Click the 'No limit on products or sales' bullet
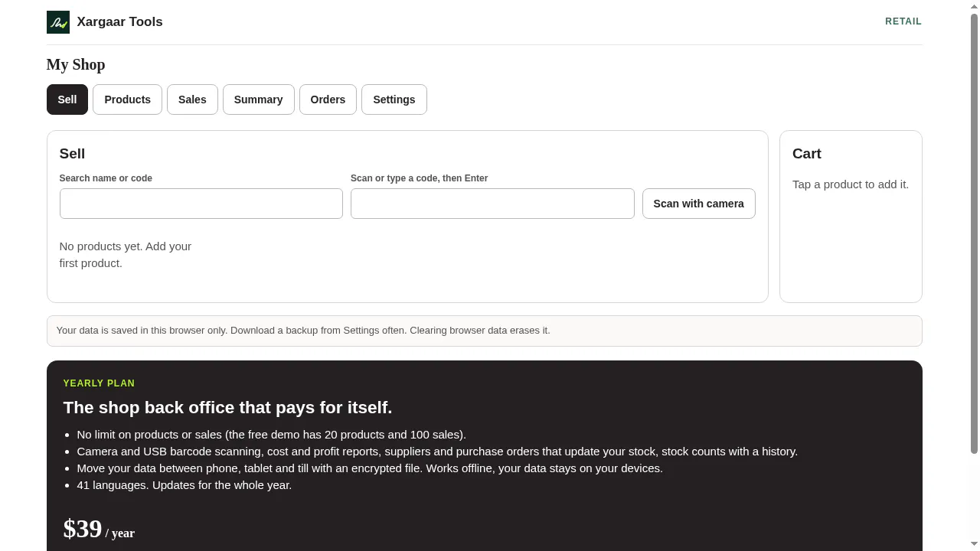The height and width of the screenshot is (551, 980). tap(272, 435)
